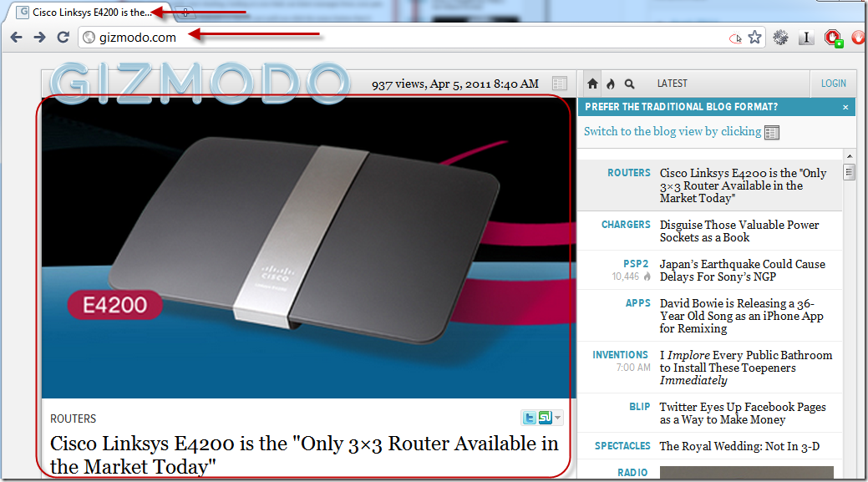Go back with the browser back arrow
868x482 pixels.
point(17,37)
